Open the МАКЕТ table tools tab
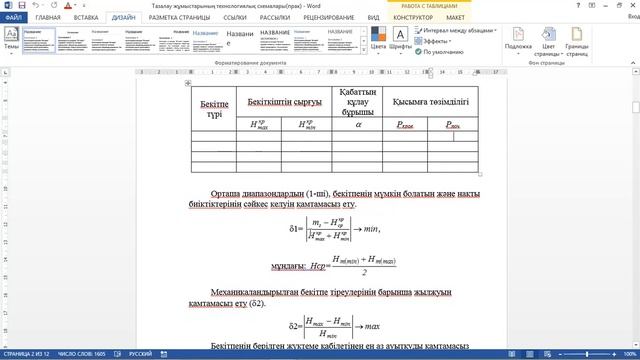The height and width of the screenshot is (360, 640). 455,18
